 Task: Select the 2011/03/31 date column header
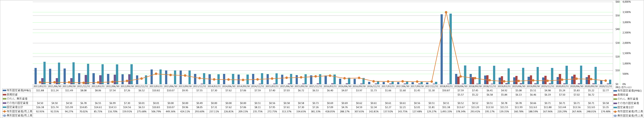coord(40,86)
